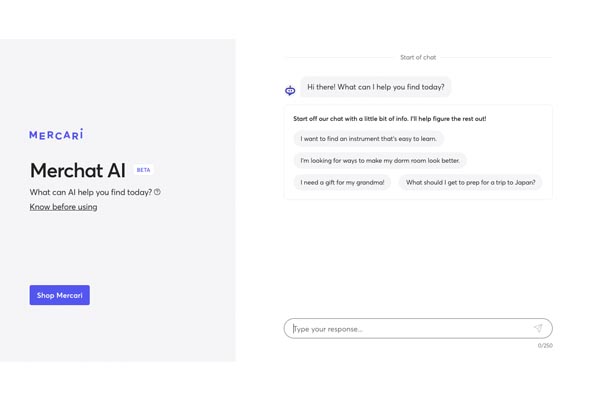Click the BETA badge
This screenshot has width=600, height=400.
143,170
